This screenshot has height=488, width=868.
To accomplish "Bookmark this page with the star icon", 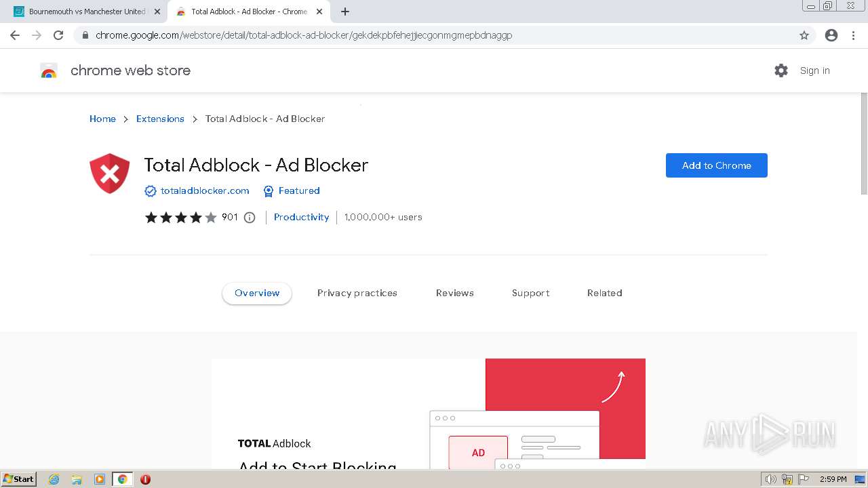I will (804, 35).
